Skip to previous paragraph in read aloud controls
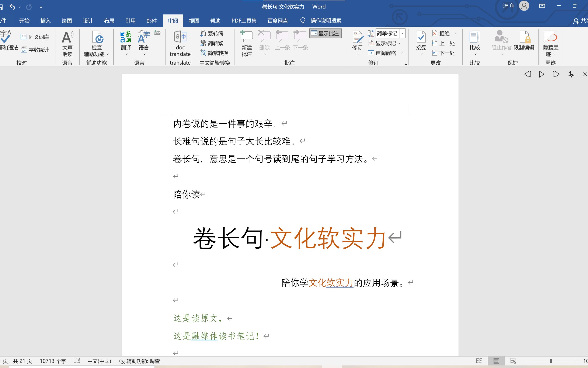The height and width of the screenshot is (368, 588). pos(528,74)
